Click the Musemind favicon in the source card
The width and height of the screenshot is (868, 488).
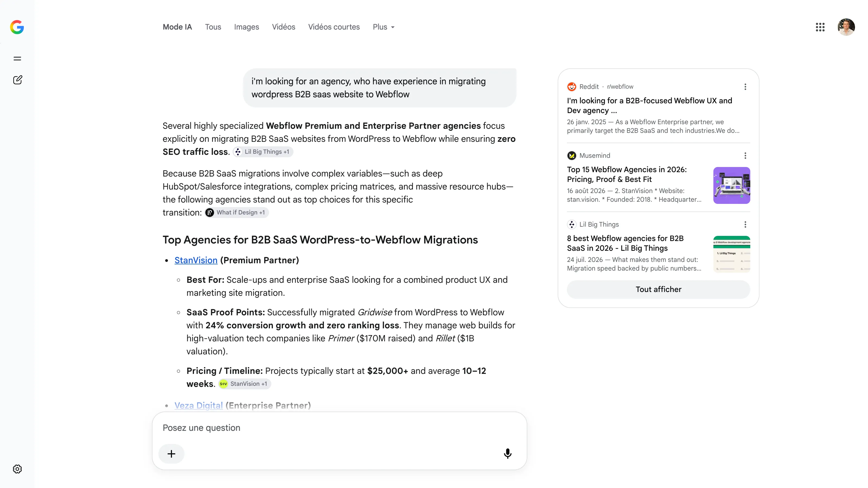(x=572, y=155)
